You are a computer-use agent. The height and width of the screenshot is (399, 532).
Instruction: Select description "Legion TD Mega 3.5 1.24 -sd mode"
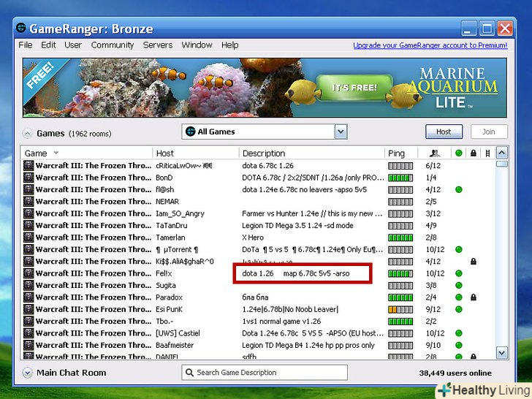coord(297,225)
